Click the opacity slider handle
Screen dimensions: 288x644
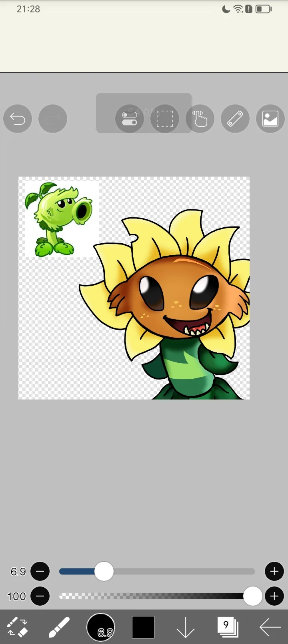click(253, 596)
